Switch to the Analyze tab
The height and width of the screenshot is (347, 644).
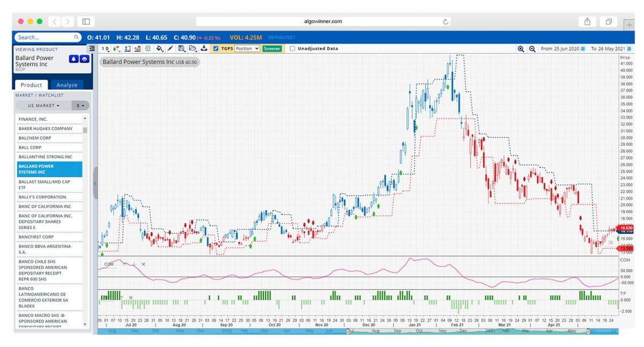(67, 85)
